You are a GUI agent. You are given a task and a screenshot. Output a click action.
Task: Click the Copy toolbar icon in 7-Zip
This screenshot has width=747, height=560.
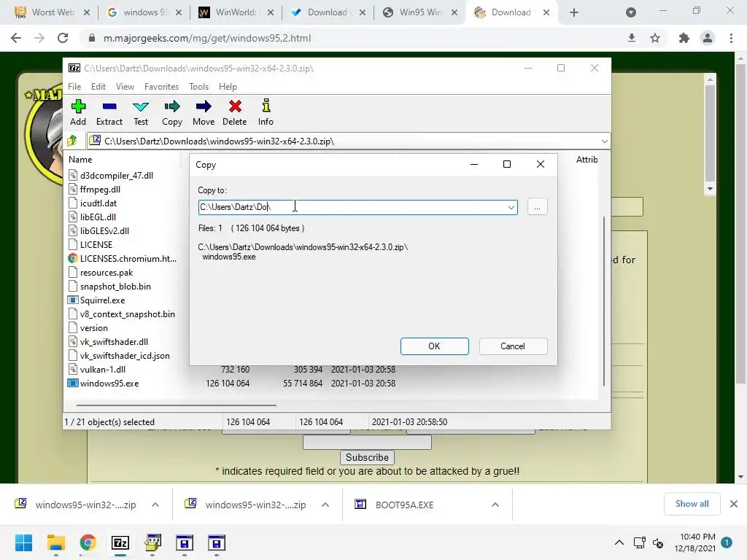point(172,112)
